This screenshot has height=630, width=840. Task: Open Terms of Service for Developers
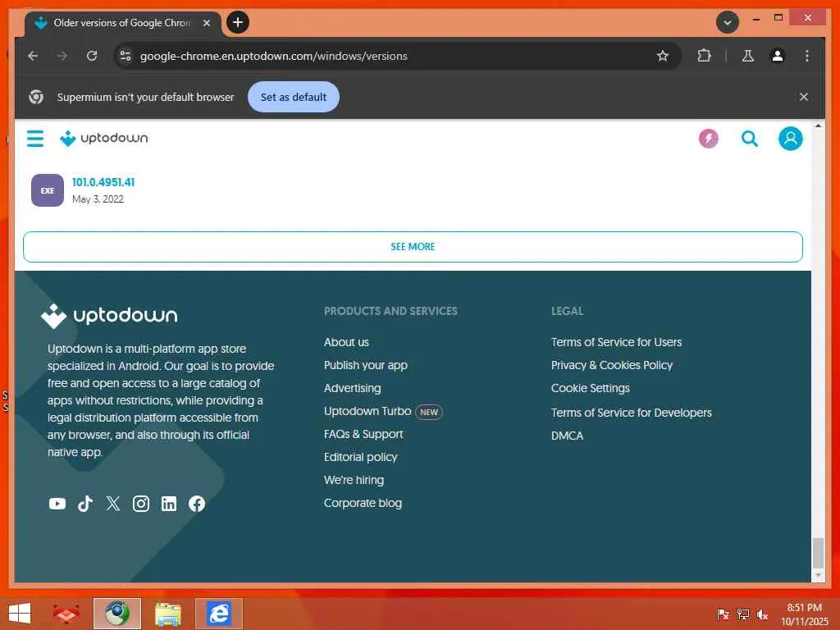tap(631, 413)
